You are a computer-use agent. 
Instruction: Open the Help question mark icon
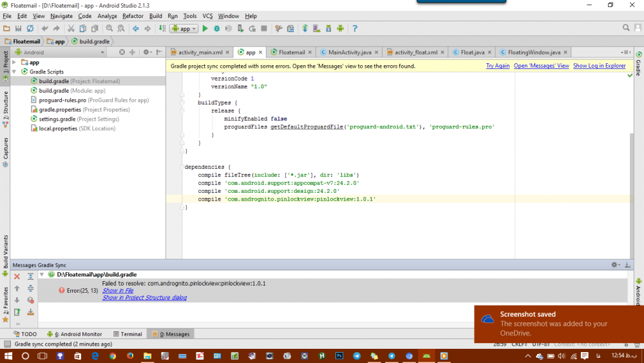(x=355, y=28)
